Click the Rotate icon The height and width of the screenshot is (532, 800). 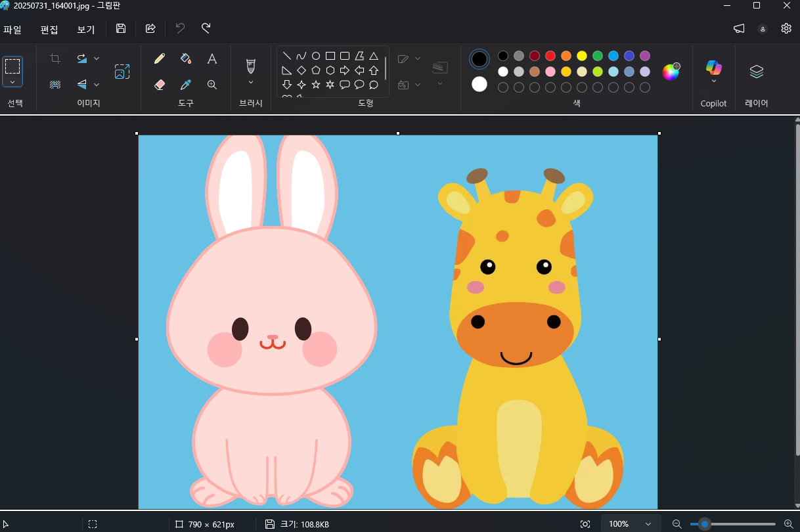81,58
